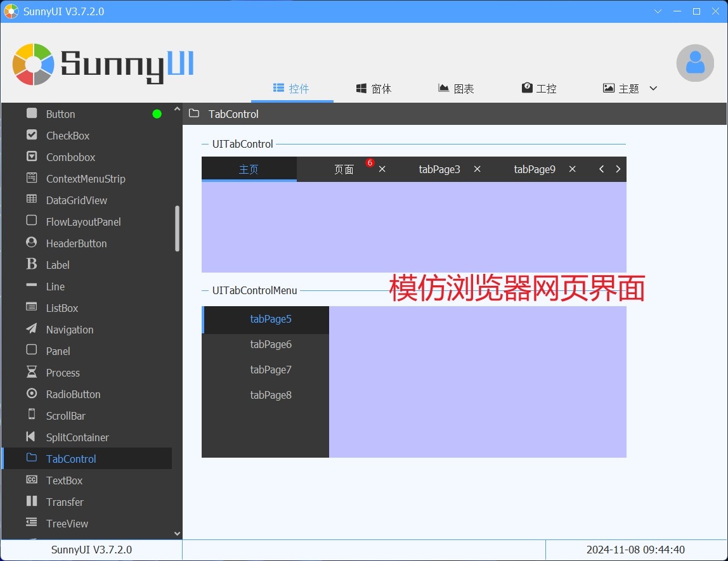Click the sidebar vertical scrollbar thumb
Viewport: 728px width, 561px height.
177,228
